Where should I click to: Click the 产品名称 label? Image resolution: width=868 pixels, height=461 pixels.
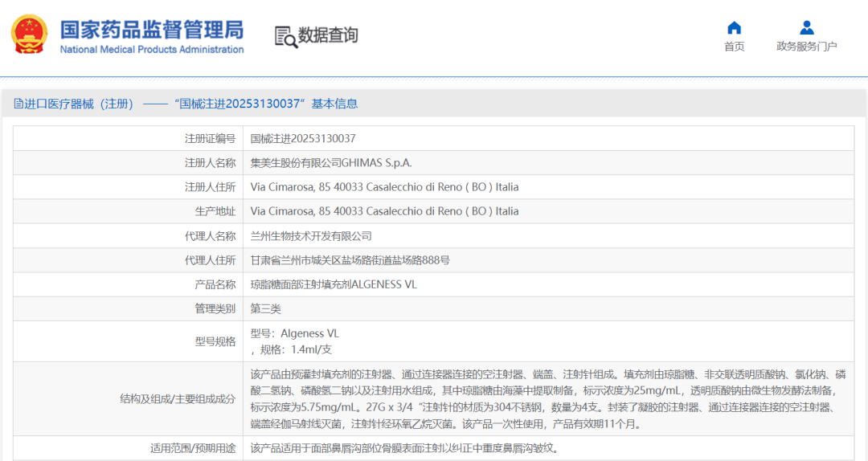point(215,284)
